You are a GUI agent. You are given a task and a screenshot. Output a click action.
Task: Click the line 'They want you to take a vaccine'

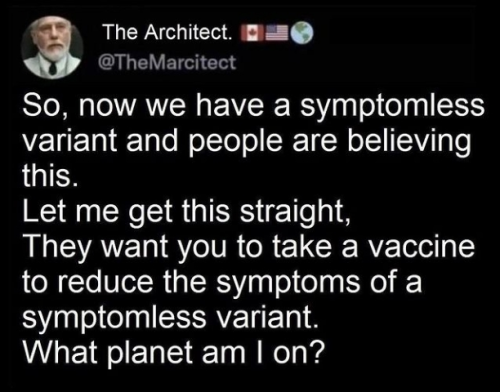coord(248,247)
